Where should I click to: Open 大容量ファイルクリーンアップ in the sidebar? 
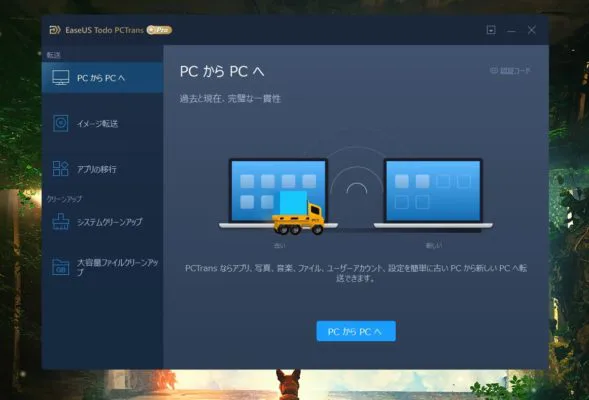(103, 267)
